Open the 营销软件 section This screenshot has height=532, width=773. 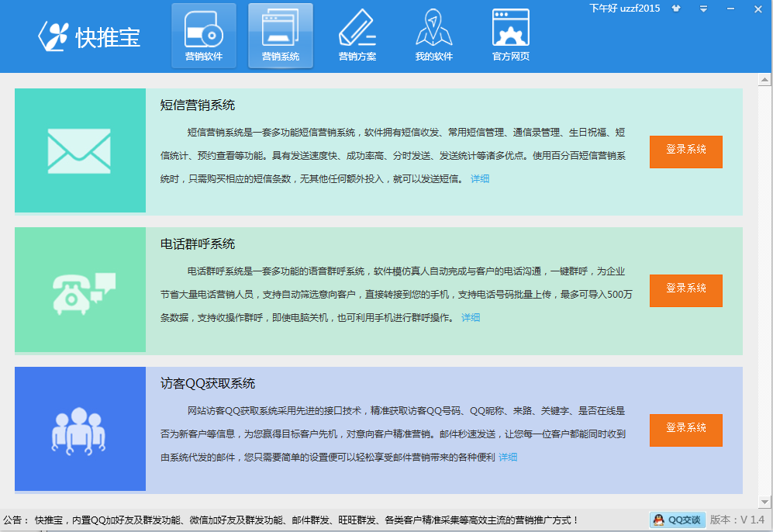[203, 36]
